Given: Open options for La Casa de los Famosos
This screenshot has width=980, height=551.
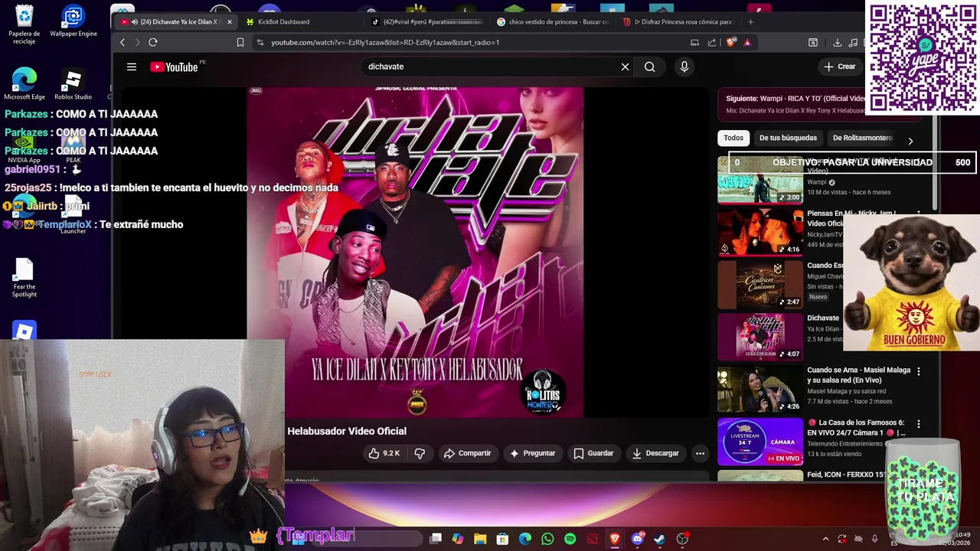Looking at the screenshot, I should click(919, 423).
